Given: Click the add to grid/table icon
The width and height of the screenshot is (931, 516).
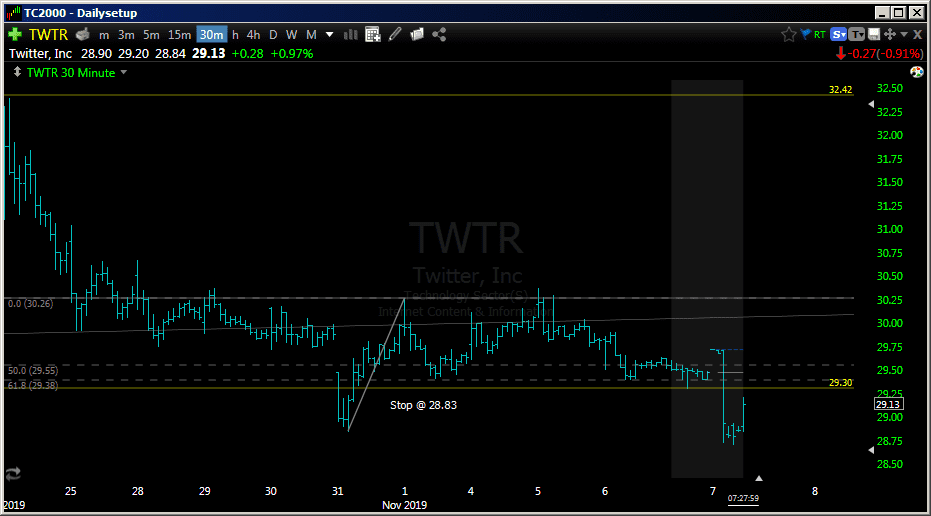Looking at the screenshot, I should pos(373,34).
